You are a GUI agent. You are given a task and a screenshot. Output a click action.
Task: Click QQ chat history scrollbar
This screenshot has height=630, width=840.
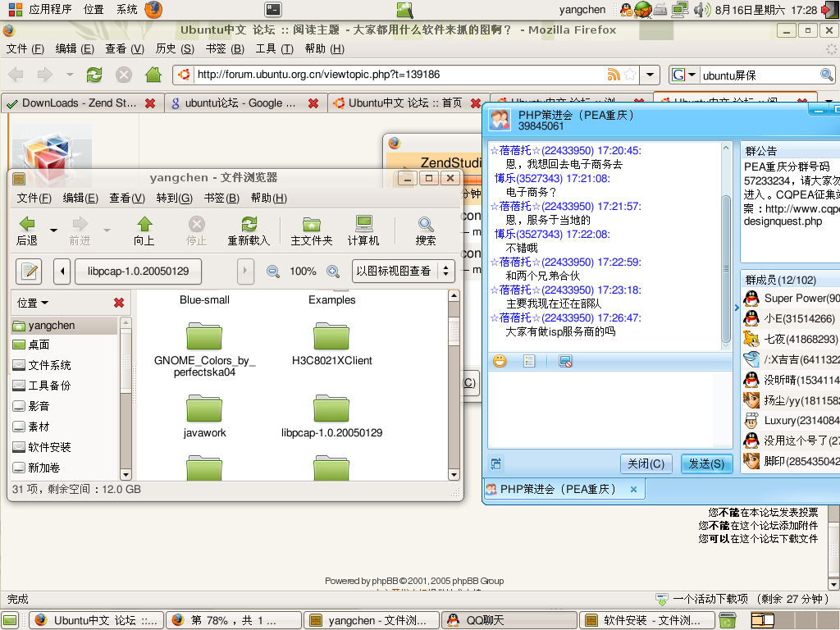tap(726, 268)
